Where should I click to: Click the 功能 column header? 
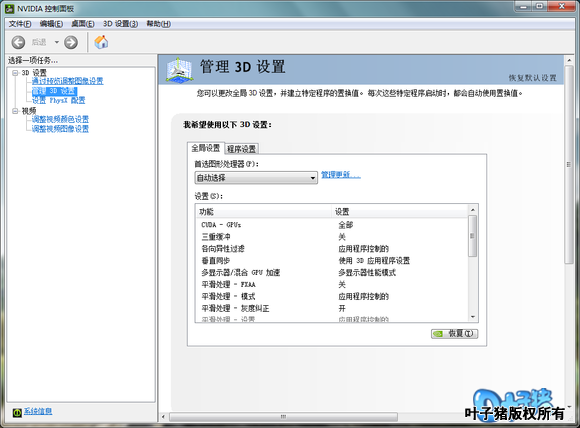(x=263, y=212)
